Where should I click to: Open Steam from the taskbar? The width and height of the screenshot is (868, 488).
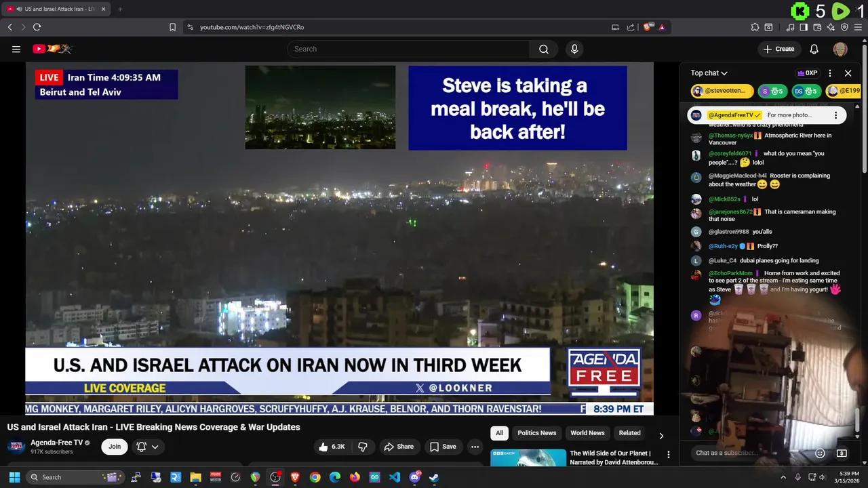pos(434,477)
